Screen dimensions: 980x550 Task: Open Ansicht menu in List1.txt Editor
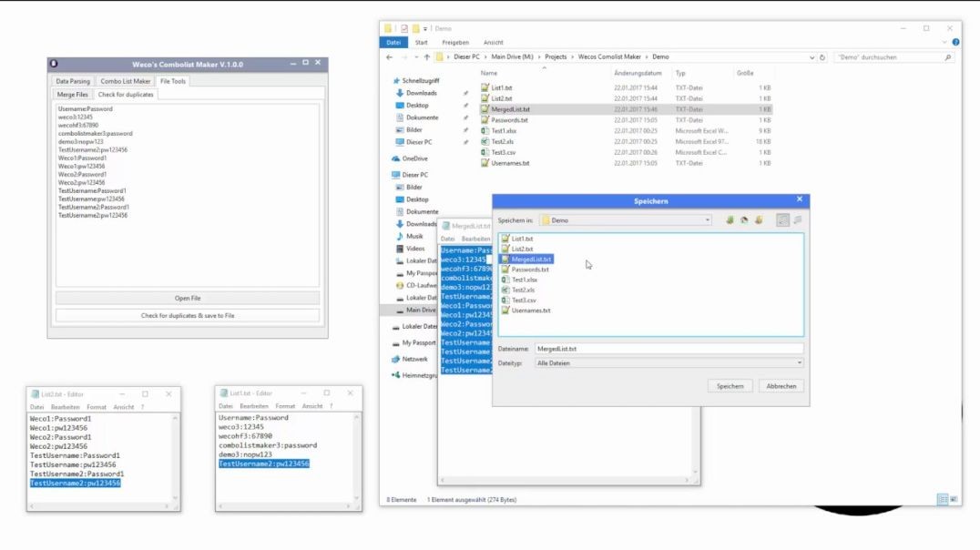[x=311, y=406]
